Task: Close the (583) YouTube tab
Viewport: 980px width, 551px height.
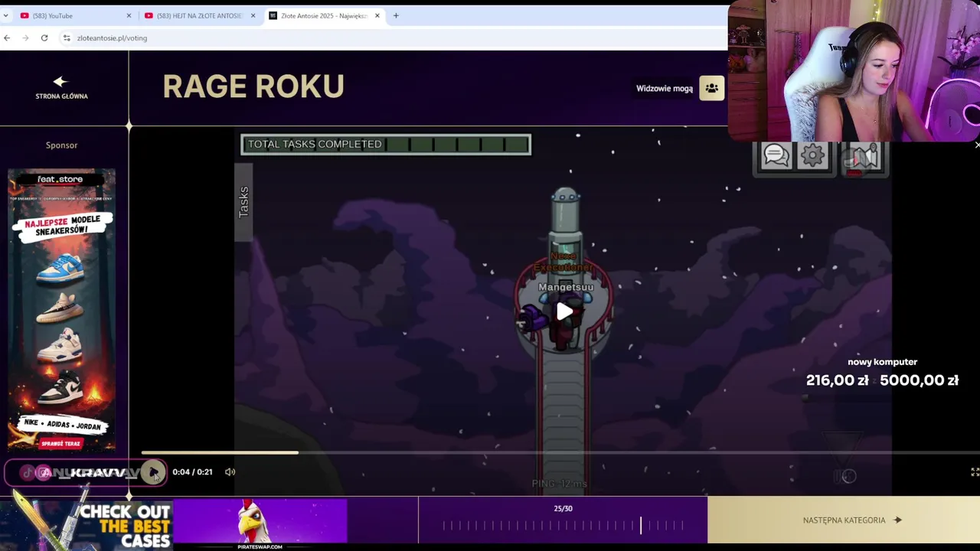Action: click(129, 15)
